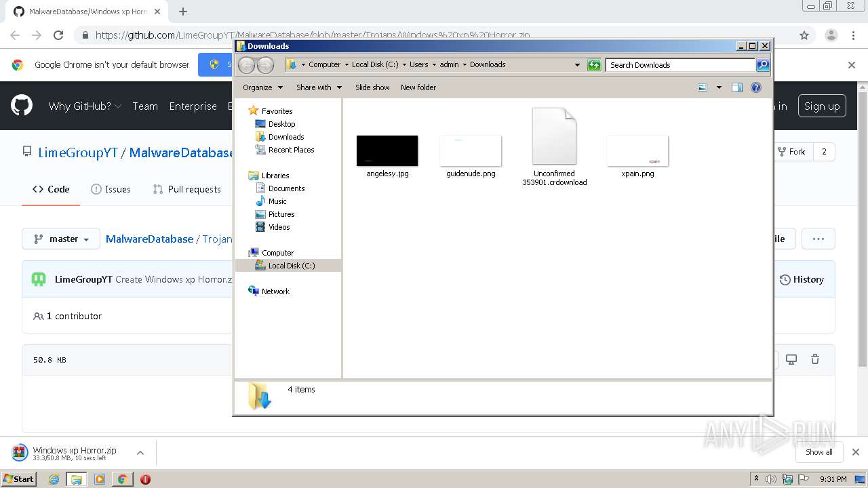This screenshot has height=488, width=868.
Task: Open the GitHub logo home link
Action: 22,106
